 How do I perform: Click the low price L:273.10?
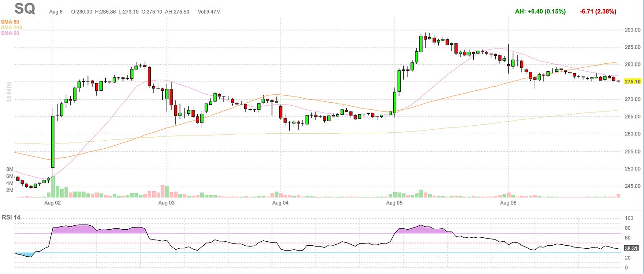129,12
